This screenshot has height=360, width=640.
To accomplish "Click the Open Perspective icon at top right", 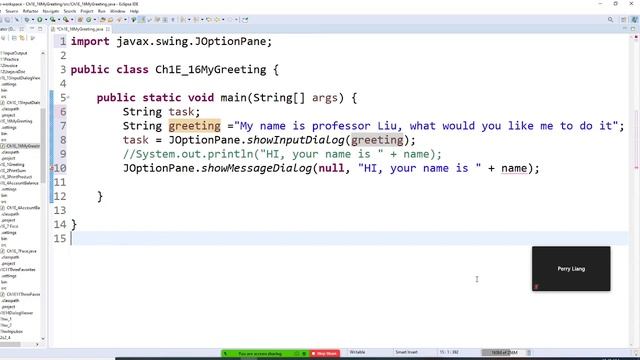I will [624, 20].
